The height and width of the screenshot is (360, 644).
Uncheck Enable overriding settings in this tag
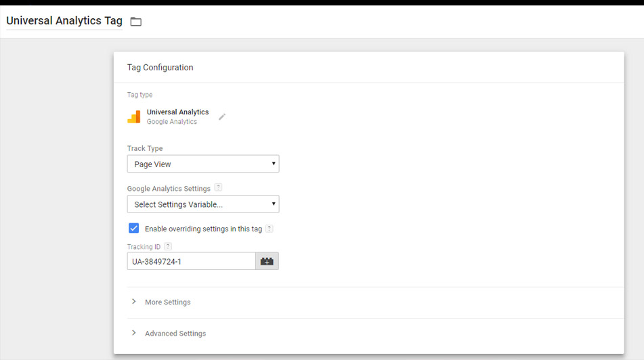pyautogui.click(x=133, y=228)
